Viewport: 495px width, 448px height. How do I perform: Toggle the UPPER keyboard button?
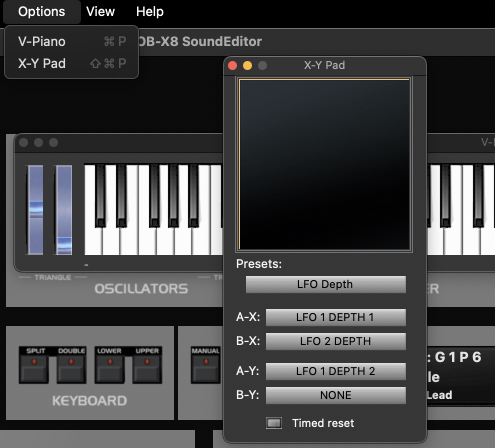(x=147, y=369)
